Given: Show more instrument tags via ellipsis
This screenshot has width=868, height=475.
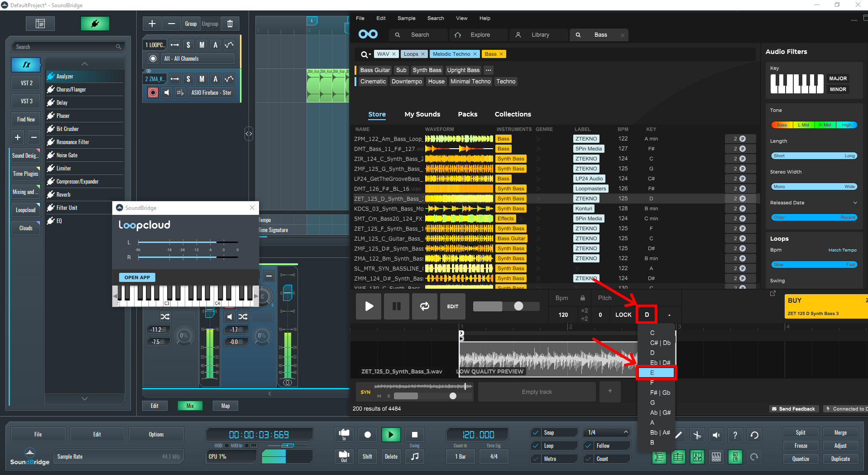Looking at the screenshot, I should pos(488,70).
